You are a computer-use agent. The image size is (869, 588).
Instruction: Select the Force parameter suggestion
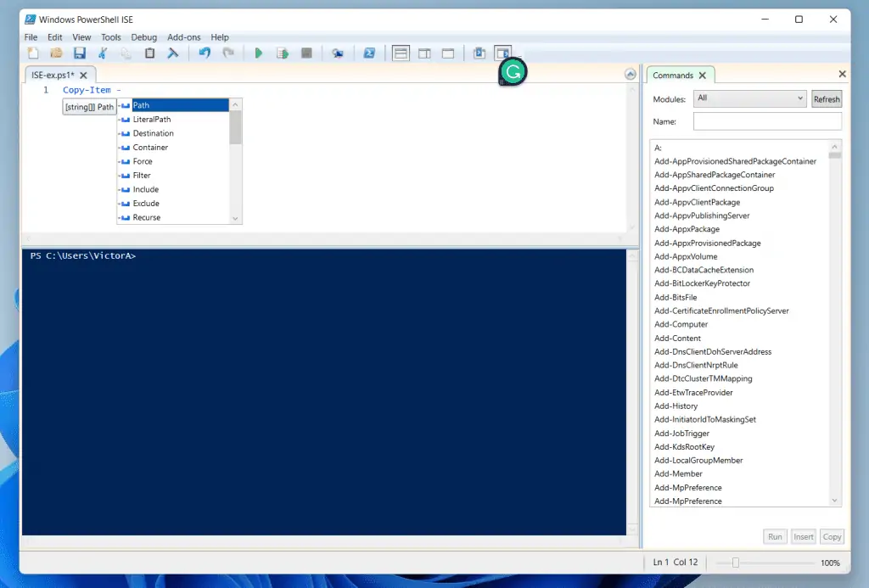[x=173, y=161]
